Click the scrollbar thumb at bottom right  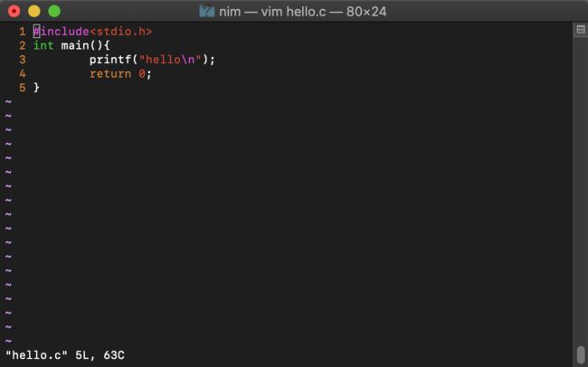pyautogui.click(x=581, y=354)
